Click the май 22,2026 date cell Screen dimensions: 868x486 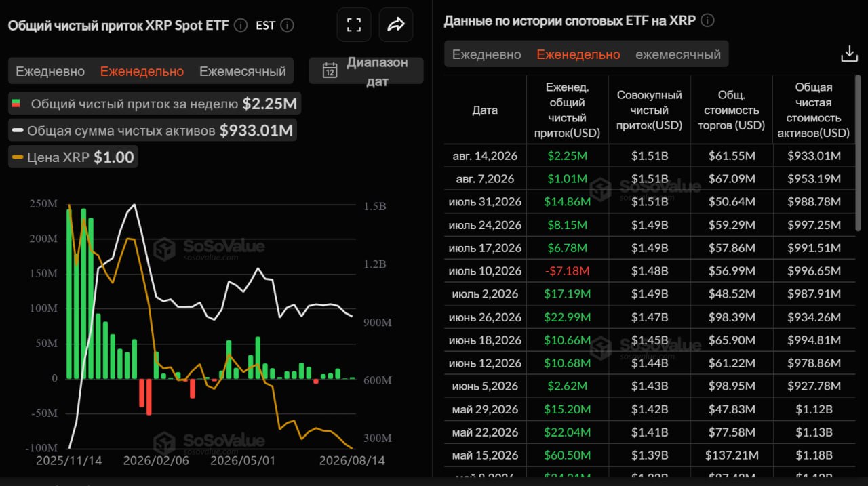[x=485, y=432]
